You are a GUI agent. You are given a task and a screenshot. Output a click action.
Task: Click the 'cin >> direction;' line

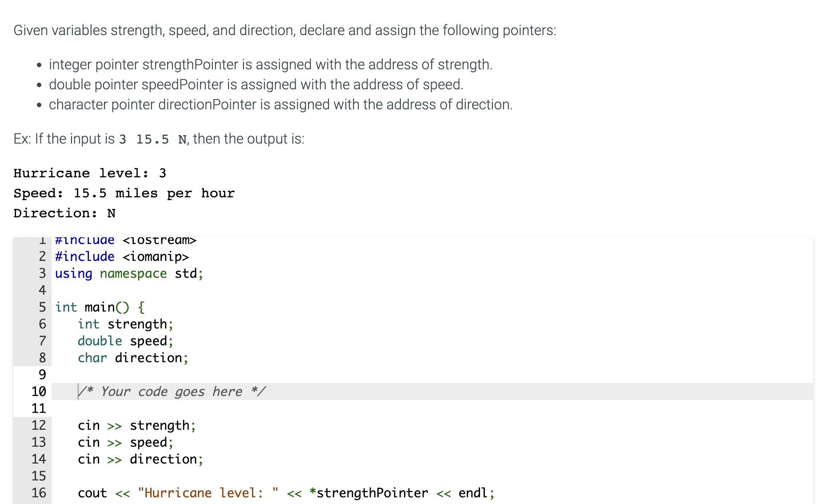point(140,459)
